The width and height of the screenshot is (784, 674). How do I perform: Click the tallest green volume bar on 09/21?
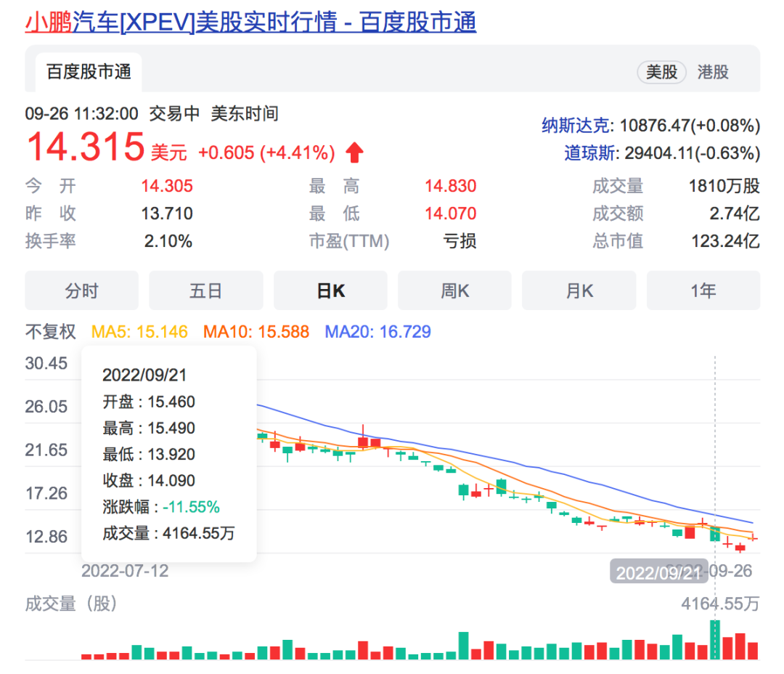(716, 639)
